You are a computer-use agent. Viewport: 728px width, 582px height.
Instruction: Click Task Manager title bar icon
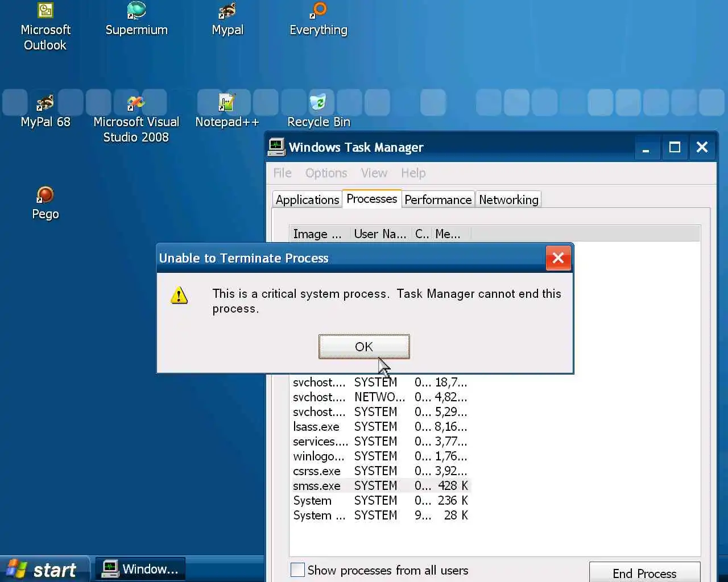(276, 147)
